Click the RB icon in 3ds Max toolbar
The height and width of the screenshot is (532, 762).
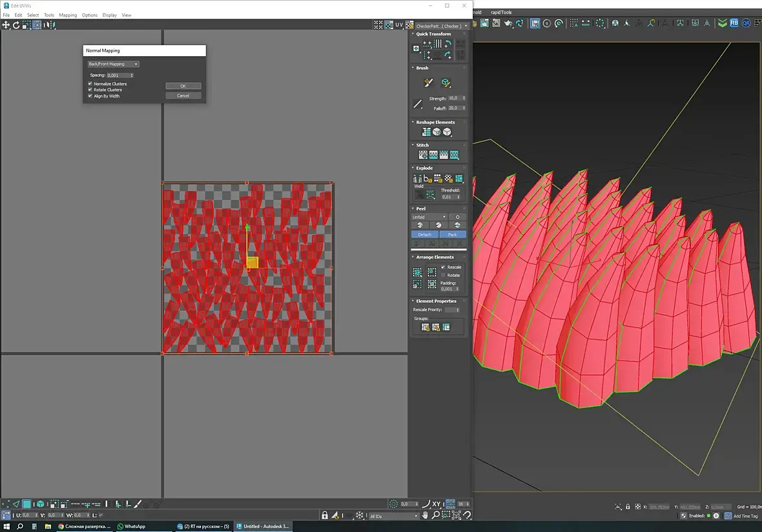click(734, 23)
